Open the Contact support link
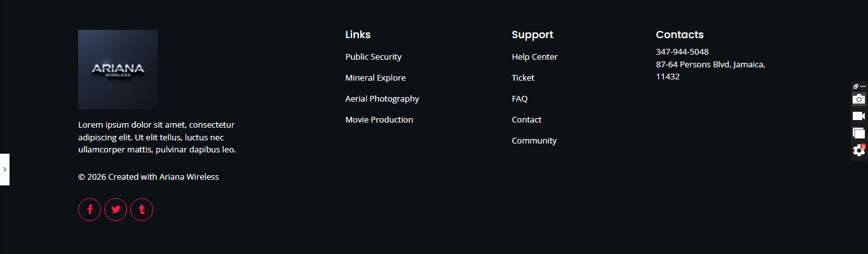The height and width of the screenshot is (254, 868). point(526,120)
